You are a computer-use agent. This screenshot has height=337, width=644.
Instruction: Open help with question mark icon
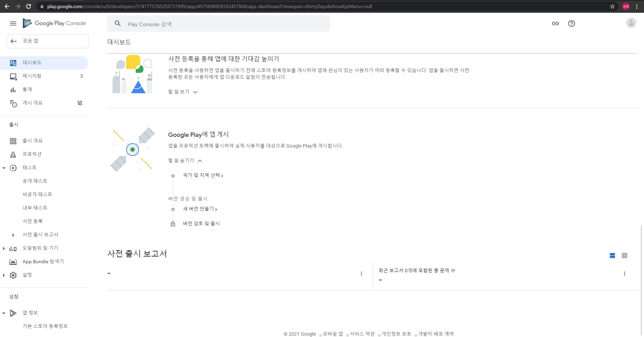click(x=572, y=23)
